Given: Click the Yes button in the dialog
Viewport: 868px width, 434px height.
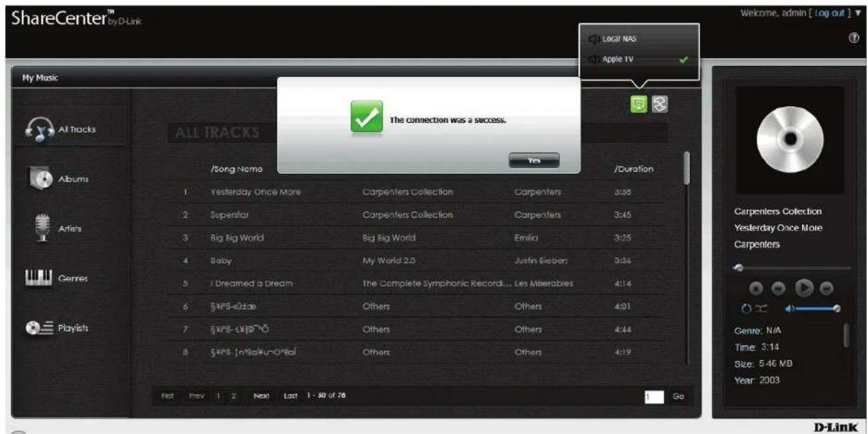Looking at the screenshot, I should tap(534, 160).
